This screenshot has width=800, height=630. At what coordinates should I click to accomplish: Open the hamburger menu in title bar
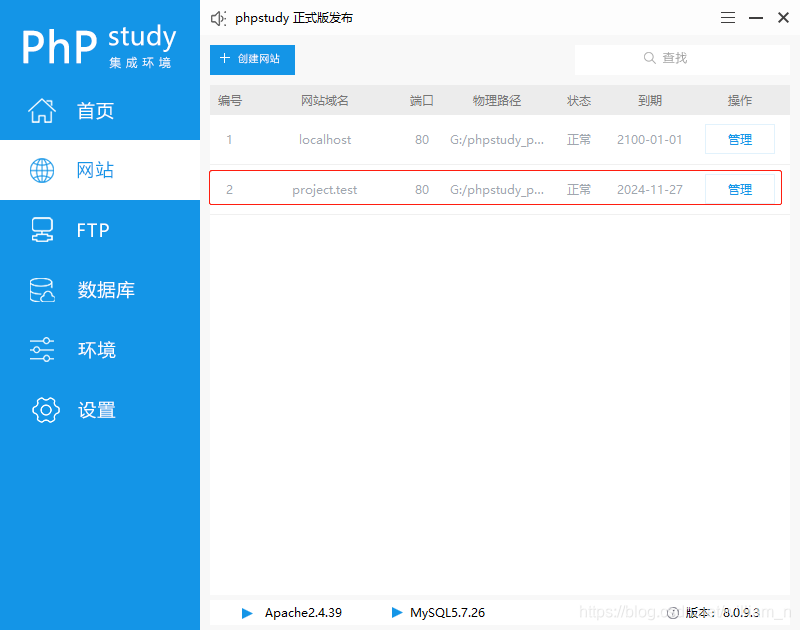727,17
